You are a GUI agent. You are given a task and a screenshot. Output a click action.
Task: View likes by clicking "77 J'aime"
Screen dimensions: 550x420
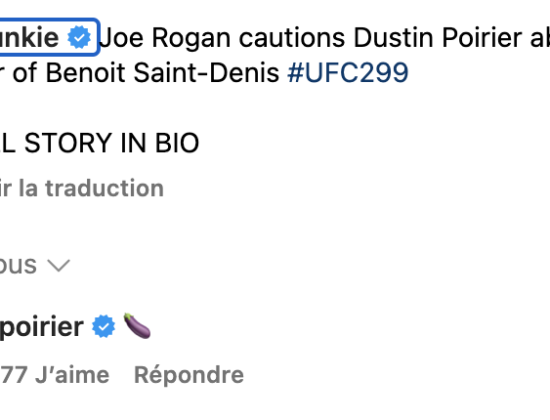[55, 375]
